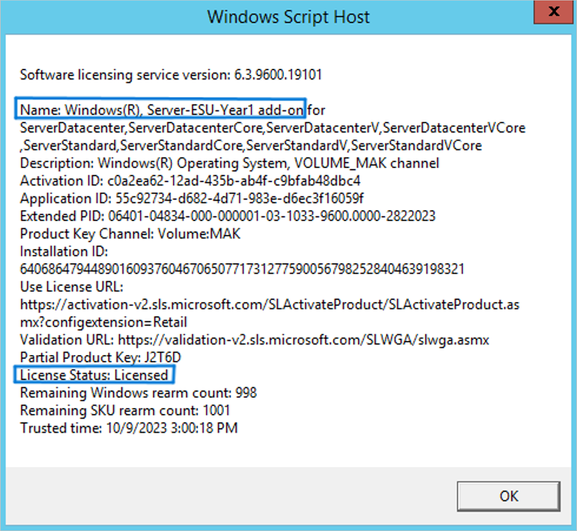
Task: Click the Extended PID line
Action: (x=228, y=216)
